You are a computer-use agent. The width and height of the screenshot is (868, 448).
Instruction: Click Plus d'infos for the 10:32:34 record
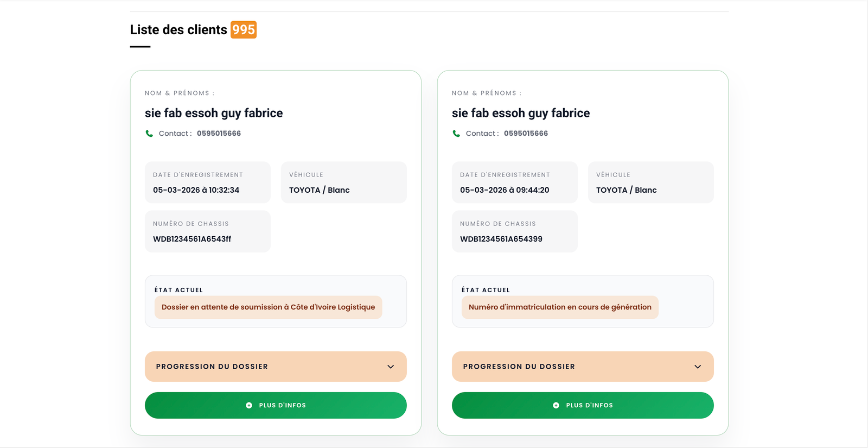pyautogui.click(x=276, y=406)
